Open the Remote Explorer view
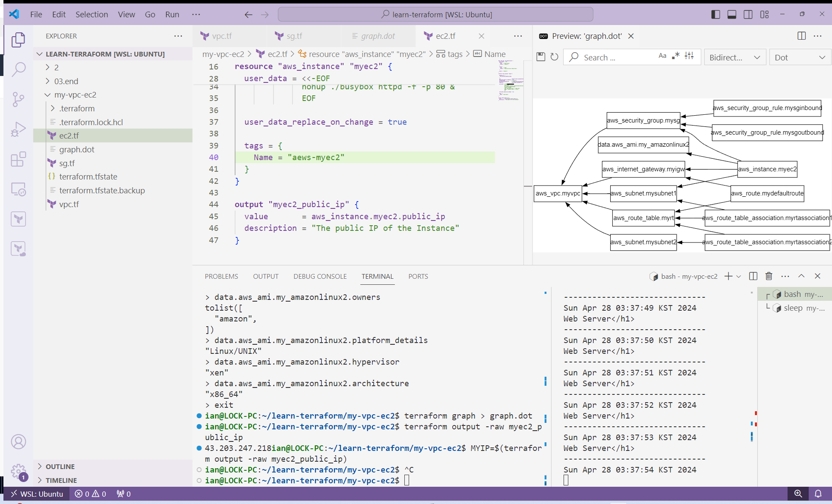 point(18,189)
